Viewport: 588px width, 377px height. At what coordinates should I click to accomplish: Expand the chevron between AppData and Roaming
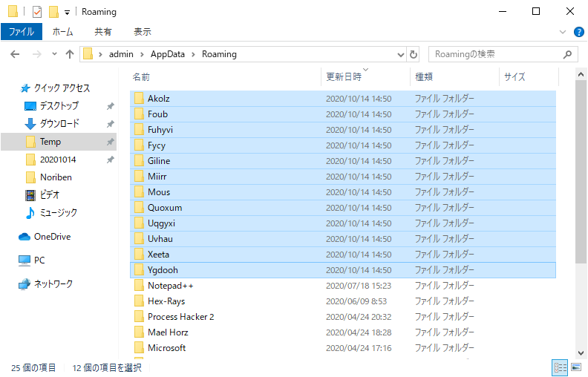click(x=194, y=55)
